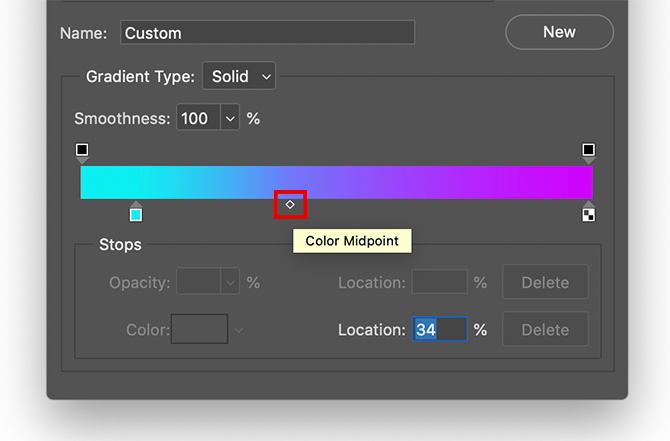
Task: Click the Color Midpoint diamond marker
Action: coord(290,204)
